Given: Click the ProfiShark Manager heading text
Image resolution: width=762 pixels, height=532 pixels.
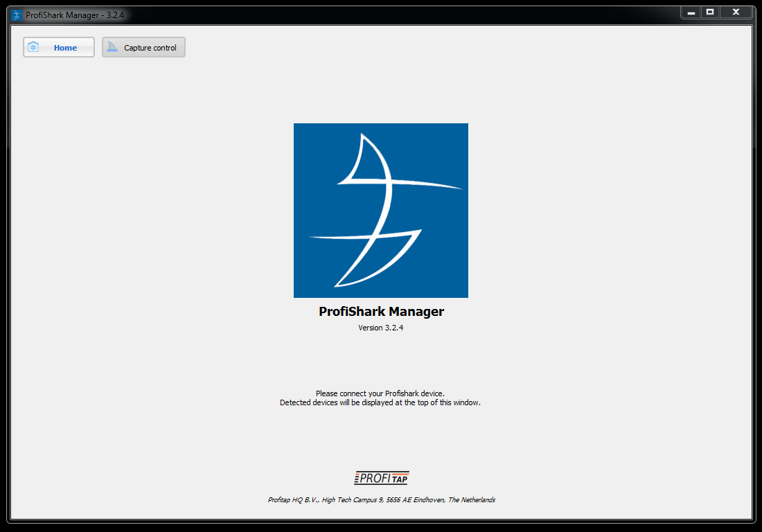Looking at the screenshot, I should click(x=381, y=312).
